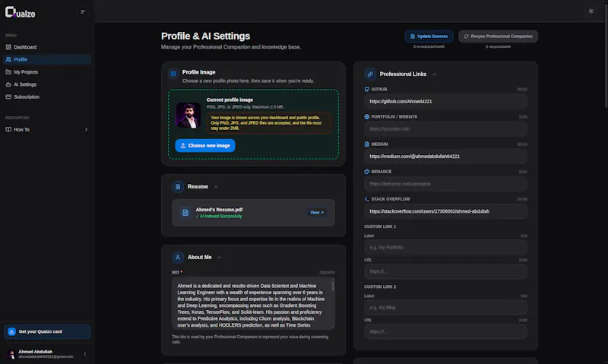Viewport: 608px width, 364px height.
Task: Click the Qualzo logo
Action: (21, 12)
